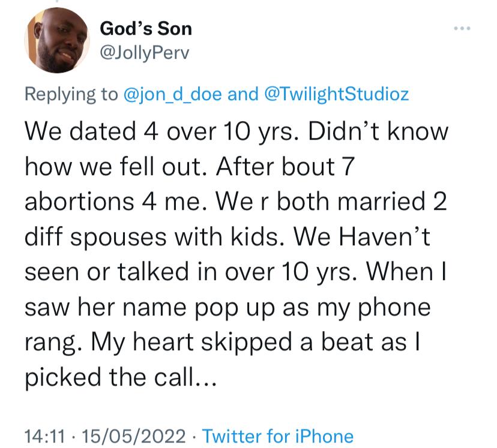Select the line starting "seen or talked in"
Image resolution: width=497 pixels, height=448 pixels.
[x=235, y=272]
